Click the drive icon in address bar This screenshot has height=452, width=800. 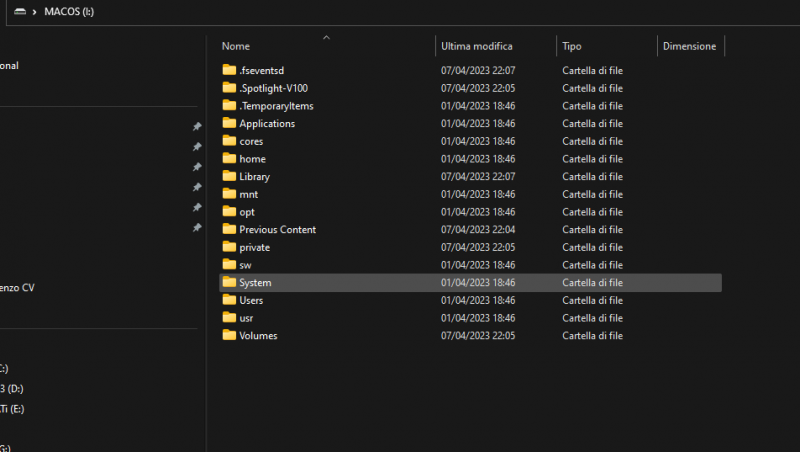(x=20, y=12)
